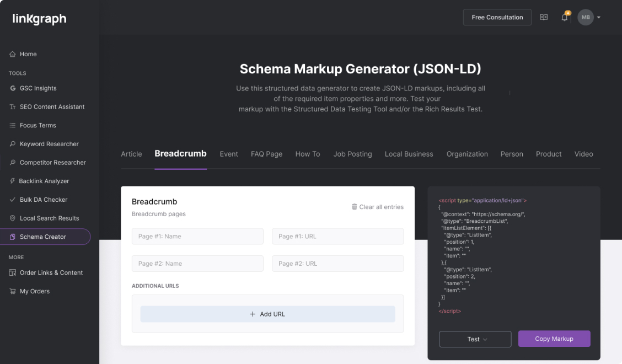
Task: Open the Person tab
Action: 512,154
